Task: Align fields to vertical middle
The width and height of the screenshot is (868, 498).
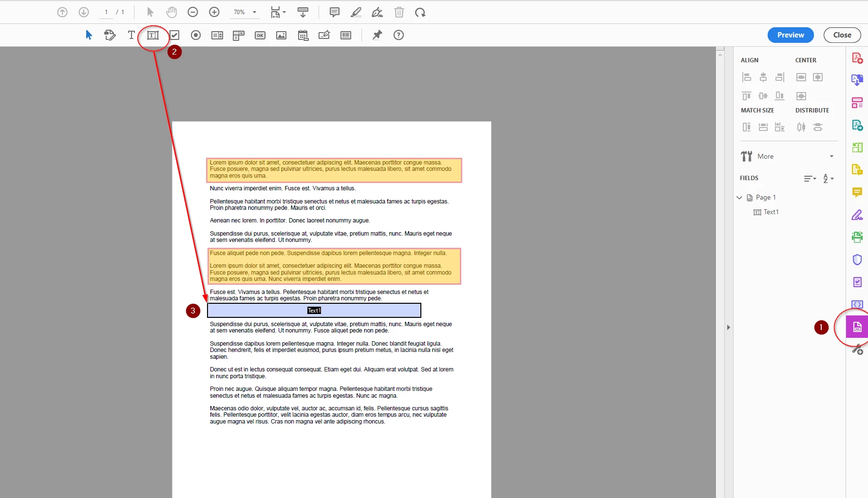Action: (x=763, y=96)
